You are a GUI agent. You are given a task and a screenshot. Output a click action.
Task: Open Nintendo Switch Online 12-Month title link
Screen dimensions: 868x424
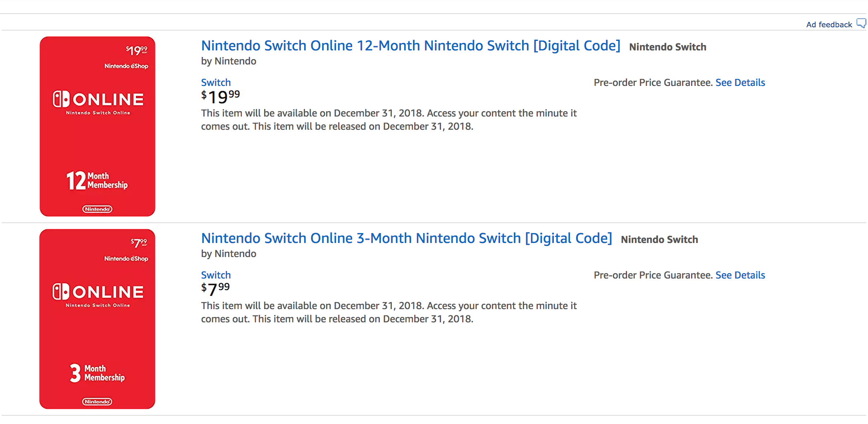click(x=410, y=46)
